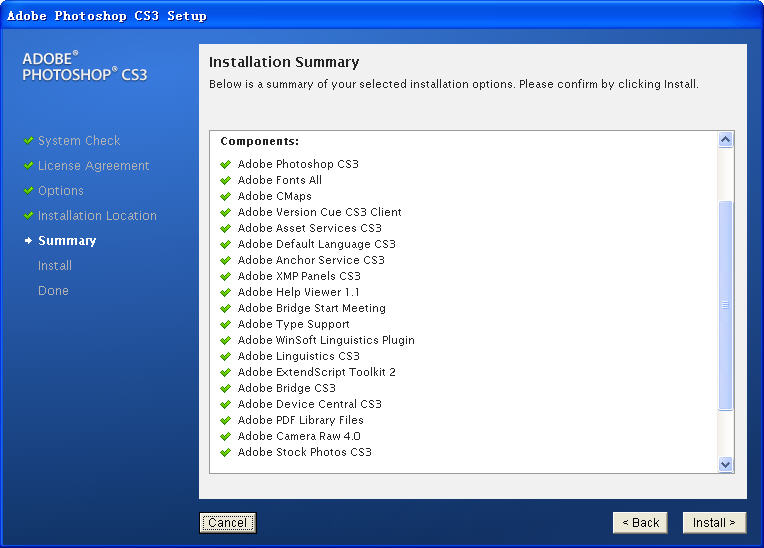This screenshot has width=764, height=548.
Task: Click the components list scrollbar thumb
Action: pyautogui.click(x=726, y=305)
